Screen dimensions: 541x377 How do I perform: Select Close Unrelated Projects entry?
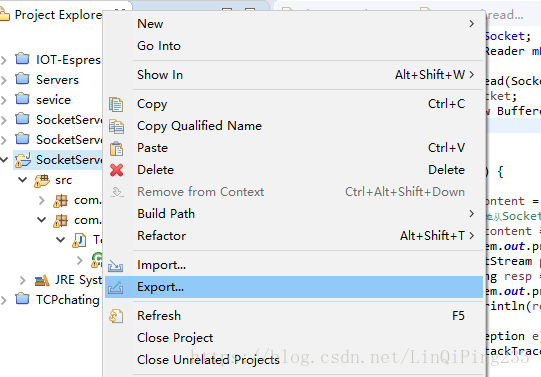(x=294, y=360)
